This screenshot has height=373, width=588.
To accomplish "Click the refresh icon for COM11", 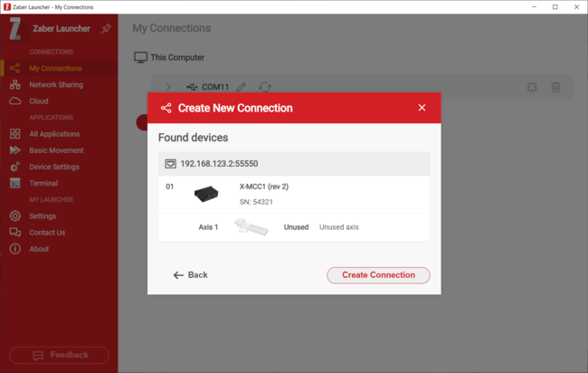I will click(264, 88).
